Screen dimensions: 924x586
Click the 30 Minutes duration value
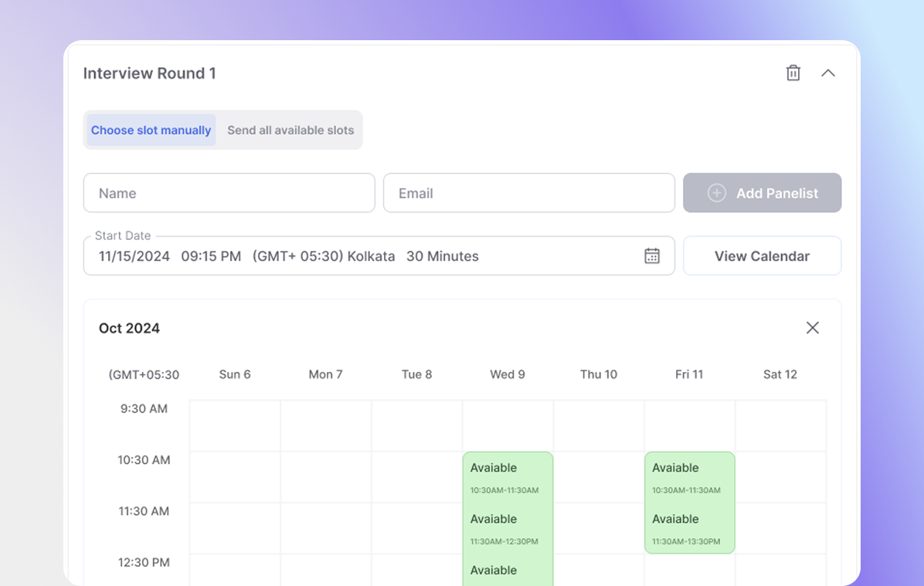tap(443, 257)
